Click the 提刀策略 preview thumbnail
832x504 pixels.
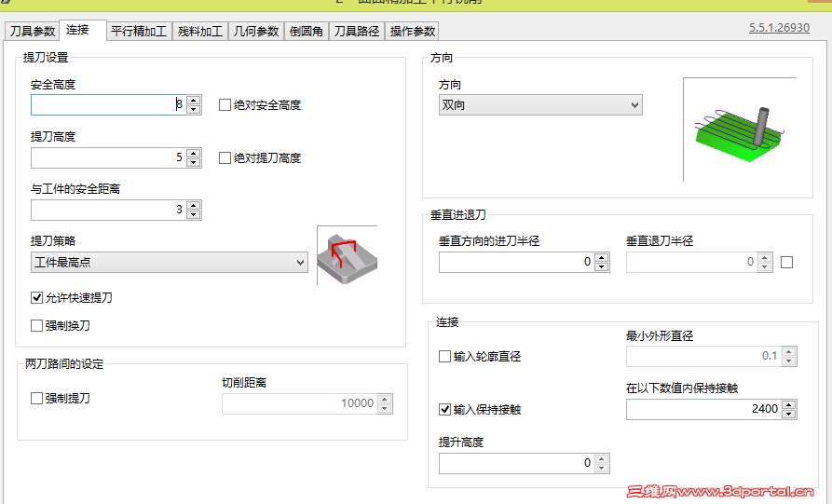coord(347,255)
